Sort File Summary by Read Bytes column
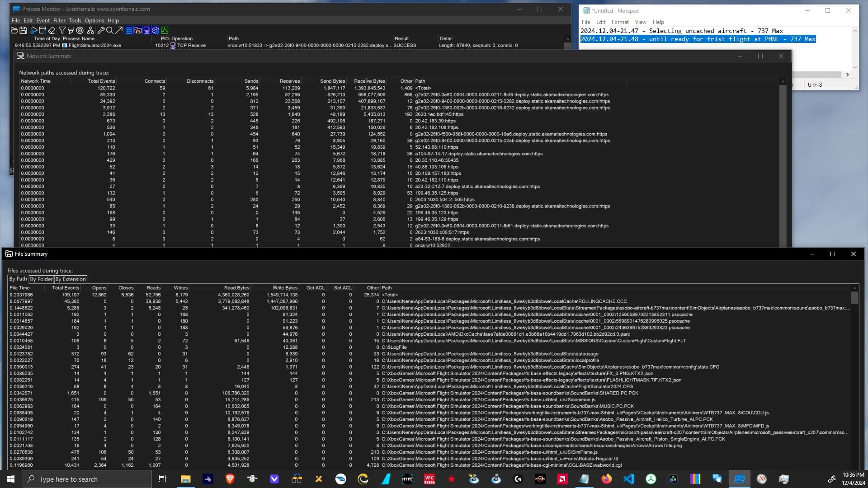 click(x=220, y=288)
